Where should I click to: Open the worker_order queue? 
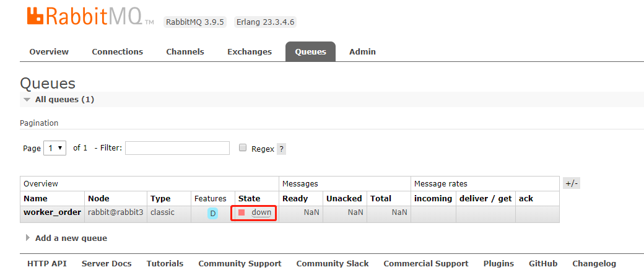[x=52, y=212]
